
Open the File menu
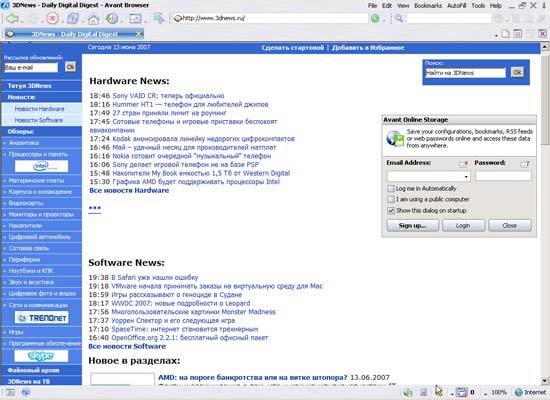pyautogui.click(x=372, y=6)
